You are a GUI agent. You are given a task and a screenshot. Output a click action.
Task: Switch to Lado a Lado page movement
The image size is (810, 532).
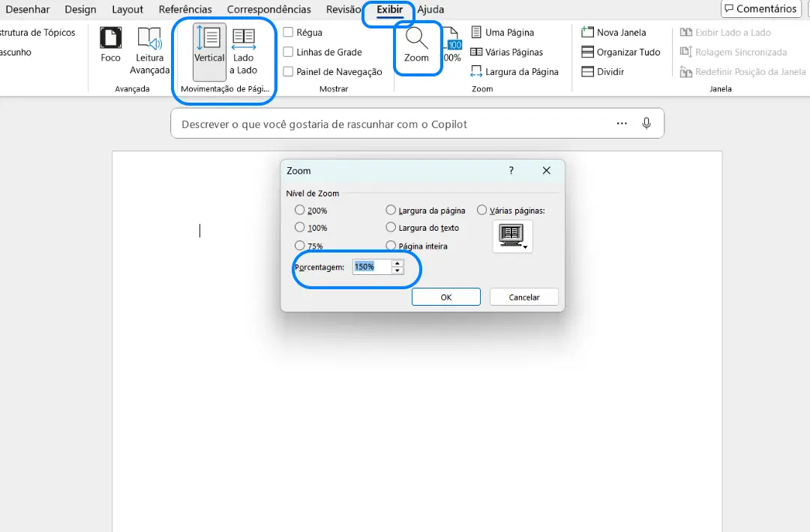click(x=243, y=51)
